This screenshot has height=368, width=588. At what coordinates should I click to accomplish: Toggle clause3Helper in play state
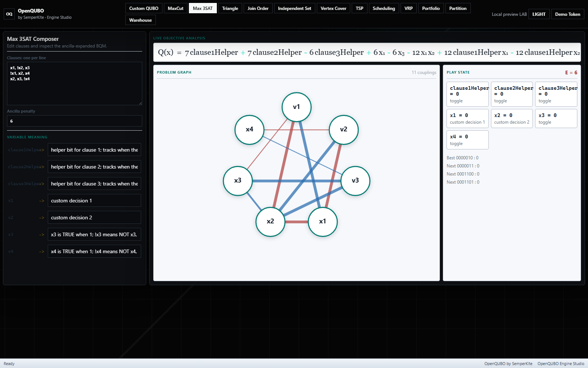pos(556,94)
